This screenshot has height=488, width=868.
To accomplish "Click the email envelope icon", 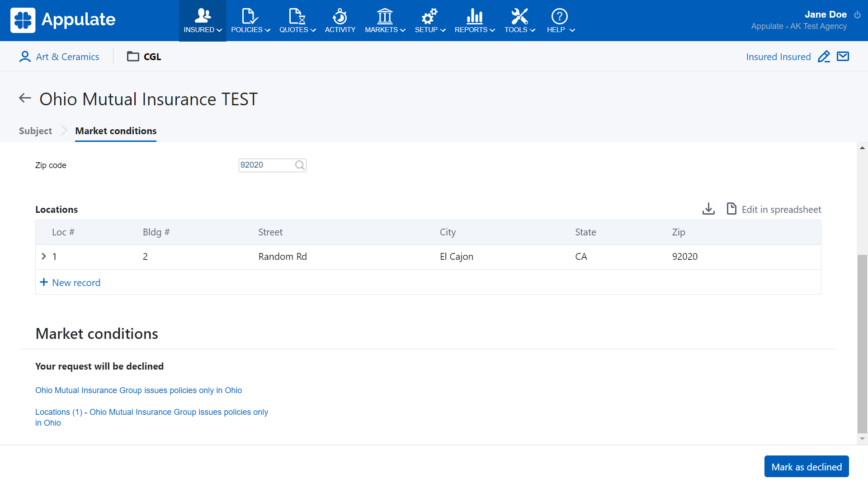I will pyautogui.click(x=843, y=56).
